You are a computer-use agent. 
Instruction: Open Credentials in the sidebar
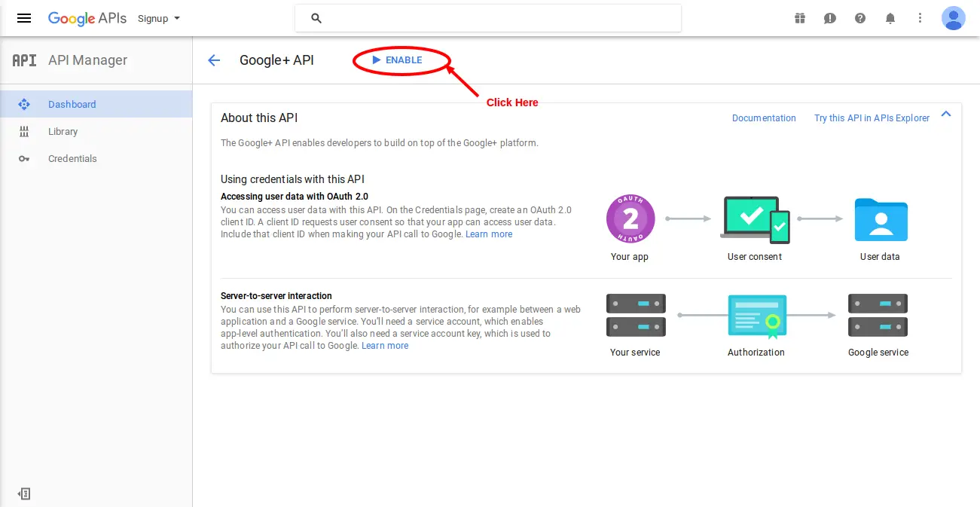pos(72,158)
